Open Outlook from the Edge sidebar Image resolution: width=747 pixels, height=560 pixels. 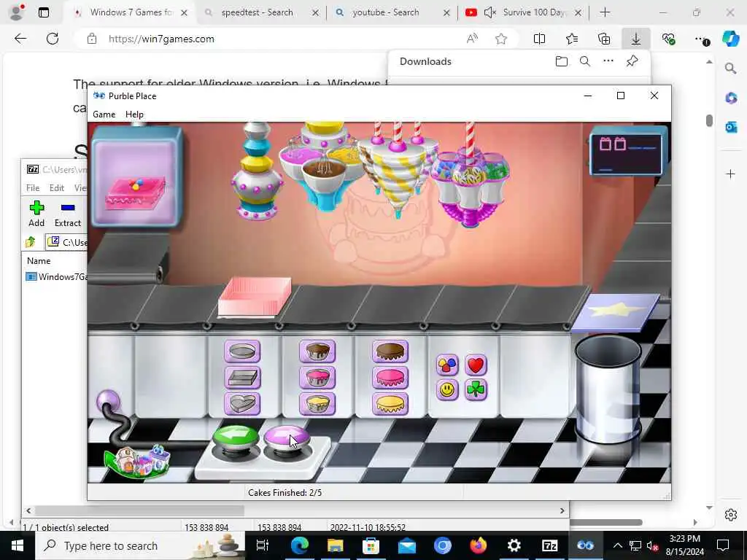tap(731, 127)
